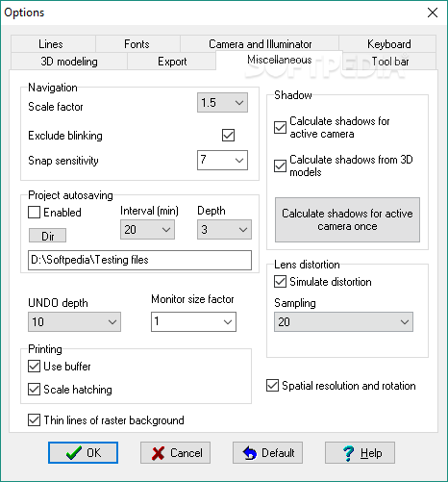Toggle Scale hatching checkbox
448x482 pixels.
[x=34, y=390]
